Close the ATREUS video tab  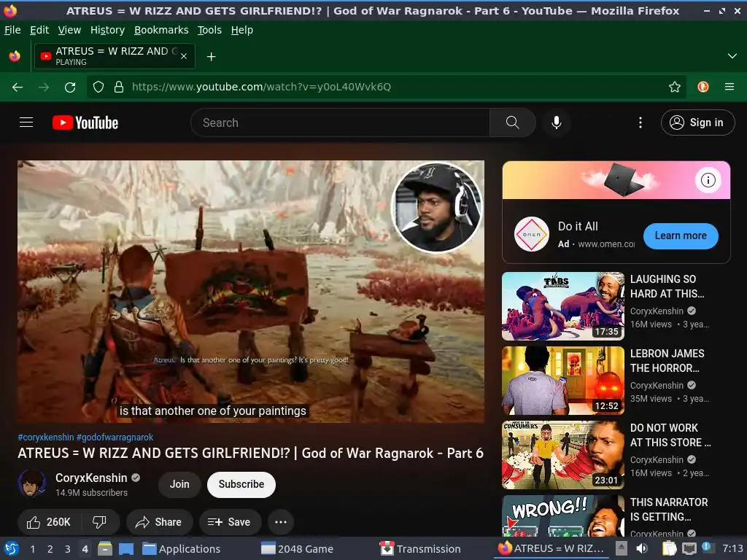coord(183,56)
